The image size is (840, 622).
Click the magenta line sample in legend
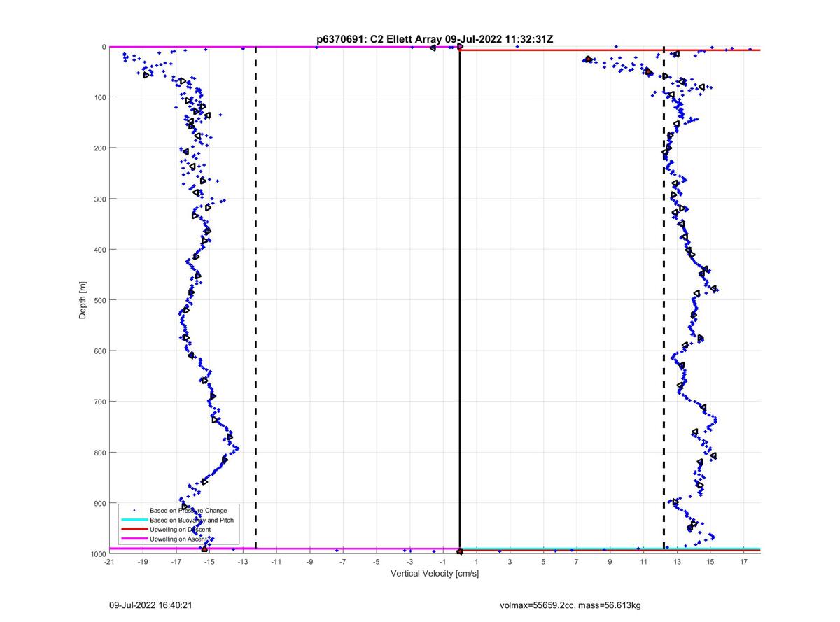(134, 539)
